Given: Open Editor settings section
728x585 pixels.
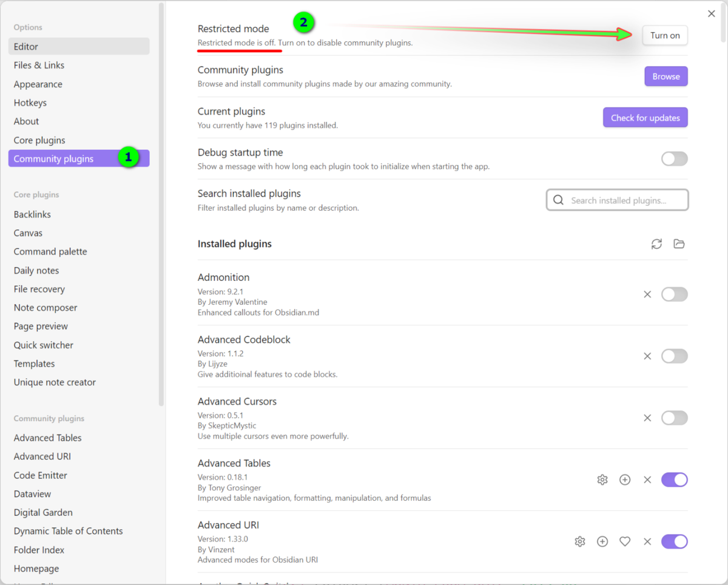Looking at the screenshot, I should (79, 46).
